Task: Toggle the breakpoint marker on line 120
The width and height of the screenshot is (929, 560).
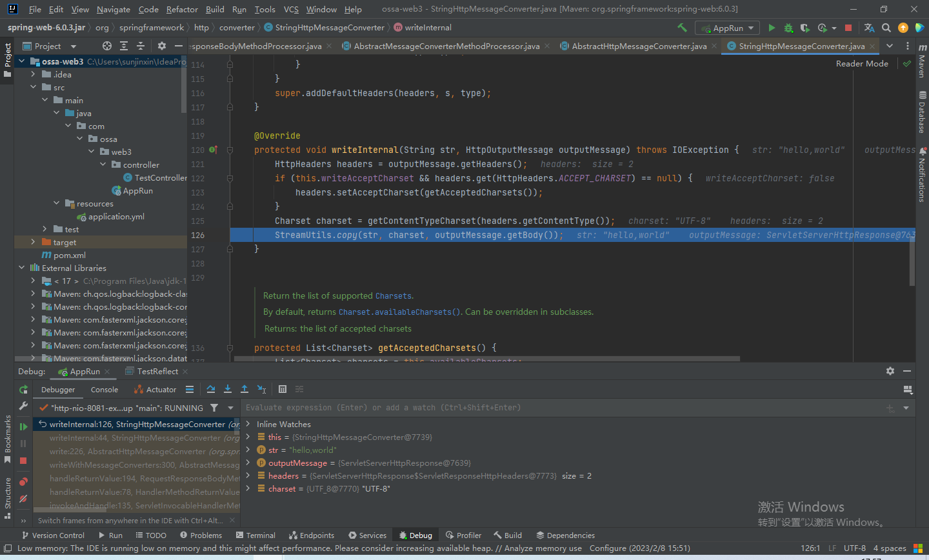Action: (213, 150)
